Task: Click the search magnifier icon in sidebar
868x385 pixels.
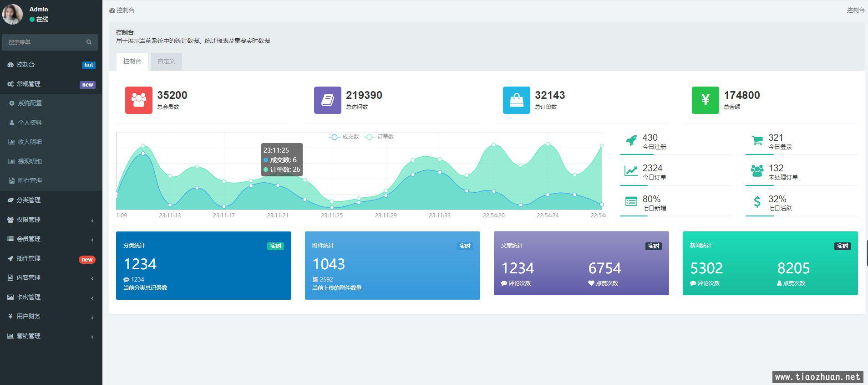Action: [x=89, y=42]
